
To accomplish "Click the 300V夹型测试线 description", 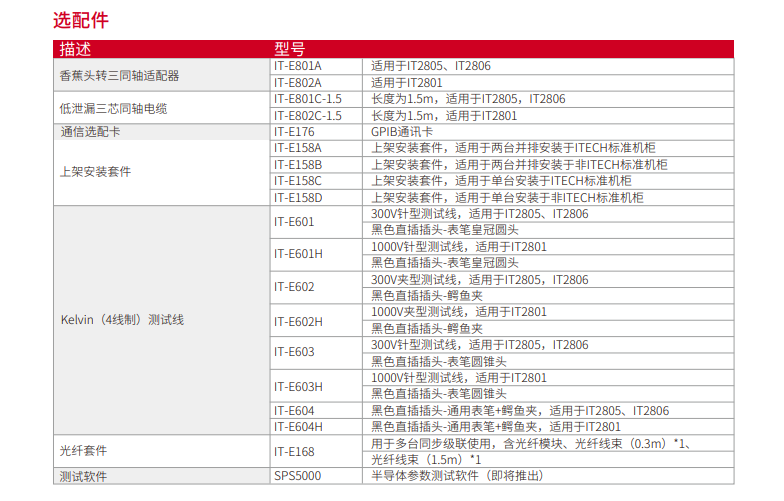I will point(480,280).
